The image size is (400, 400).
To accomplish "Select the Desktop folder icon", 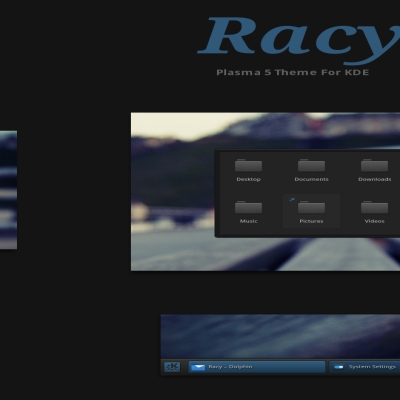I will 248,165.
